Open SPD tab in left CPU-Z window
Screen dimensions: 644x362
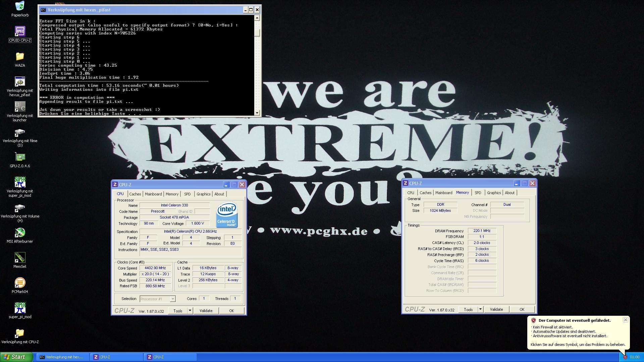pos(187,194)
